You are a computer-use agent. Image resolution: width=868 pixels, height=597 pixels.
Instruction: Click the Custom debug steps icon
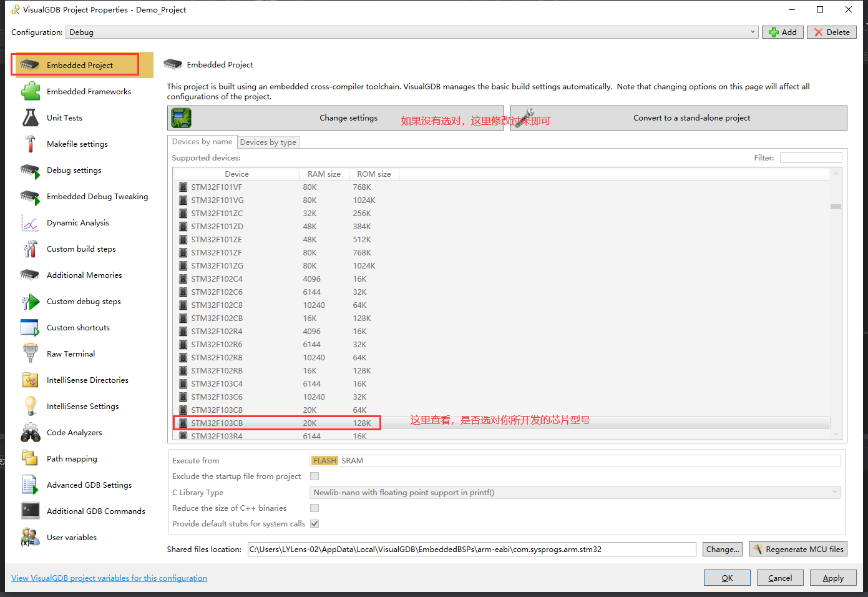[x=30, y=301]
